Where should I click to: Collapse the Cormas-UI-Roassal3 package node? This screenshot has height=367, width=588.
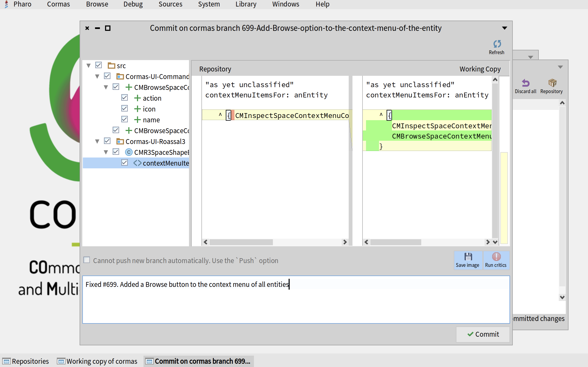[x=97, y=142]
